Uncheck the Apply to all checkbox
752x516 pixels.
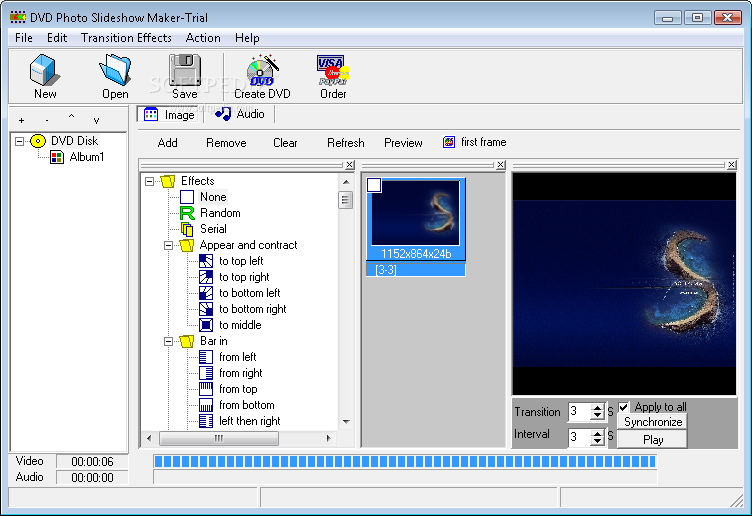click(x=623, y=407)
